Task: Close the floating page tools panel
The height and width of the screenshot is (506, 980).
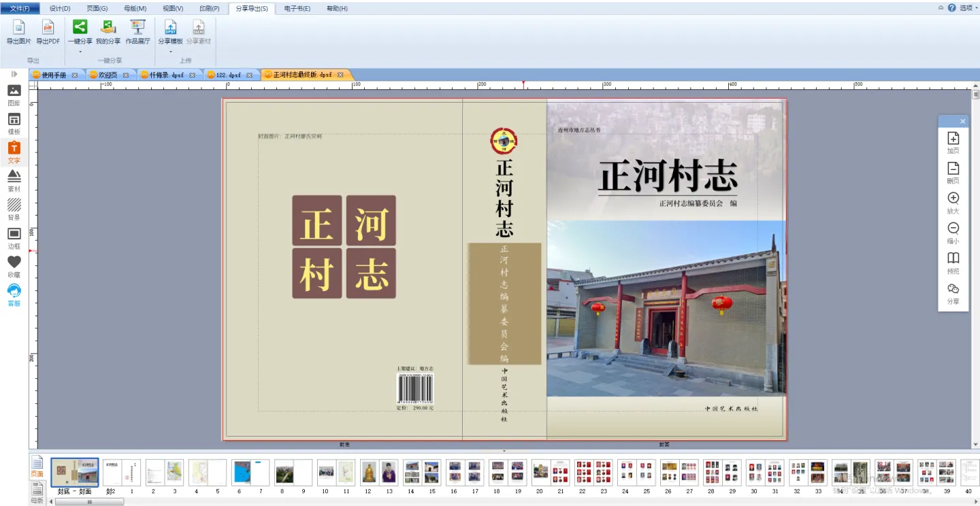Action: [962, 121]
